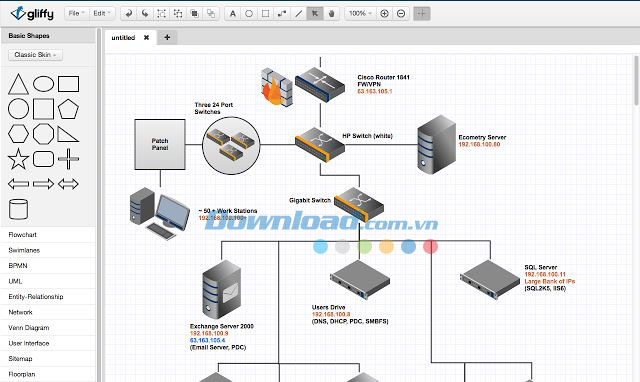Screen dimensions: 640x382
Task: Click the SQL Server label
Action: pos(541,267)
